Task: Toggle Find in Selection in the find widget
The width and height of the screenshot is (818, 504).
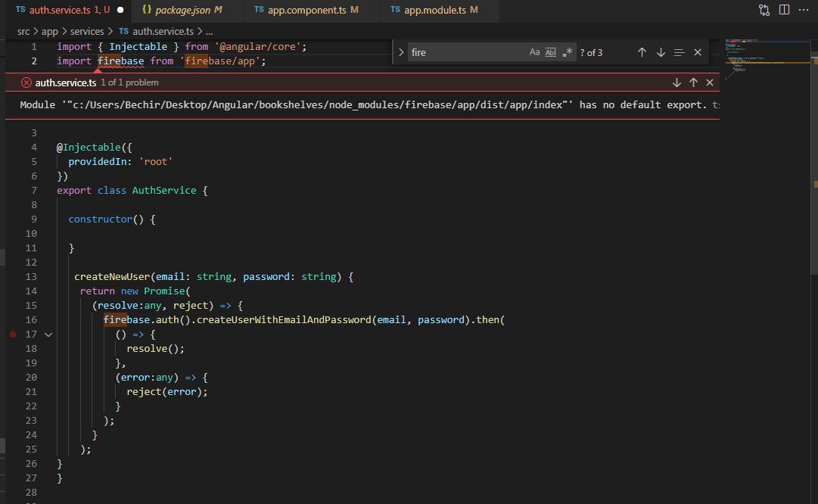Action: point(679,52)
